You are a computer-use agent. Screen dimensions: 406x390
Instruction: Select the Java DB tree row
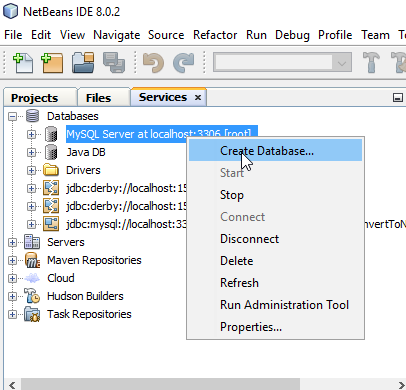(86, 152)
